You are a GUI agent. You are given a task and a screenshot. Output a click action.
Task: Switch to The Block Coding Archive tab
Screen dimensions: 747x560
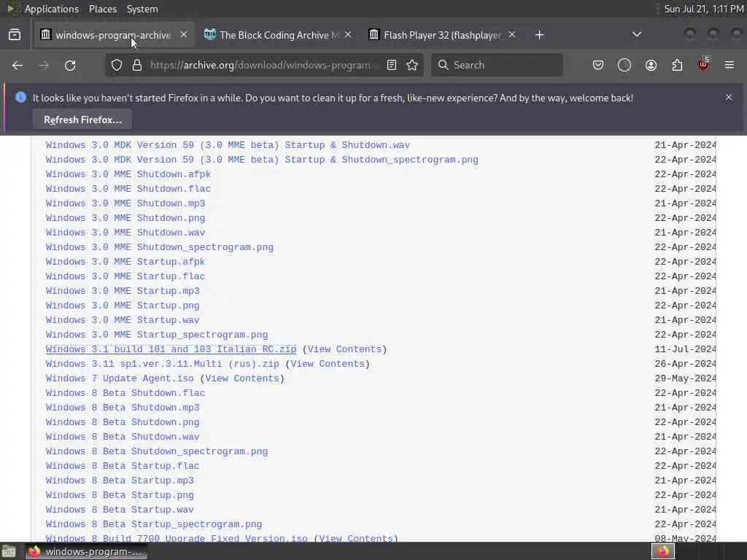278,35
